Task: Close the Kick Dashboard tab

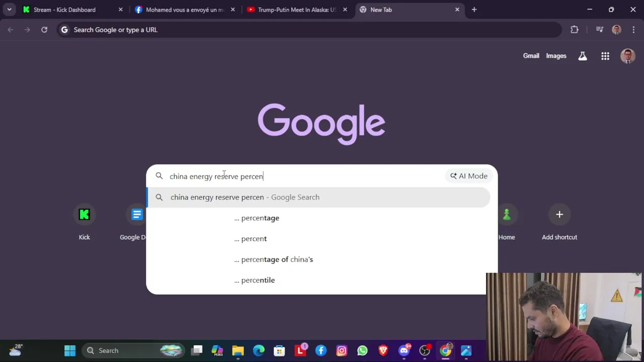Action: 120,10
